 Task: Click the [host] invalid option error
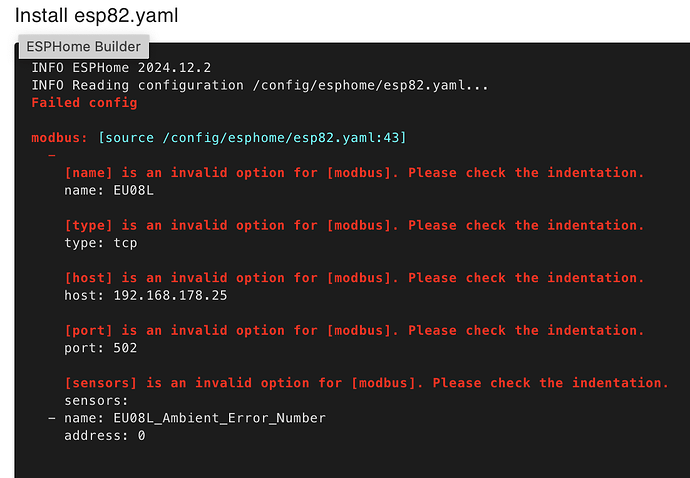coord(354,278)
